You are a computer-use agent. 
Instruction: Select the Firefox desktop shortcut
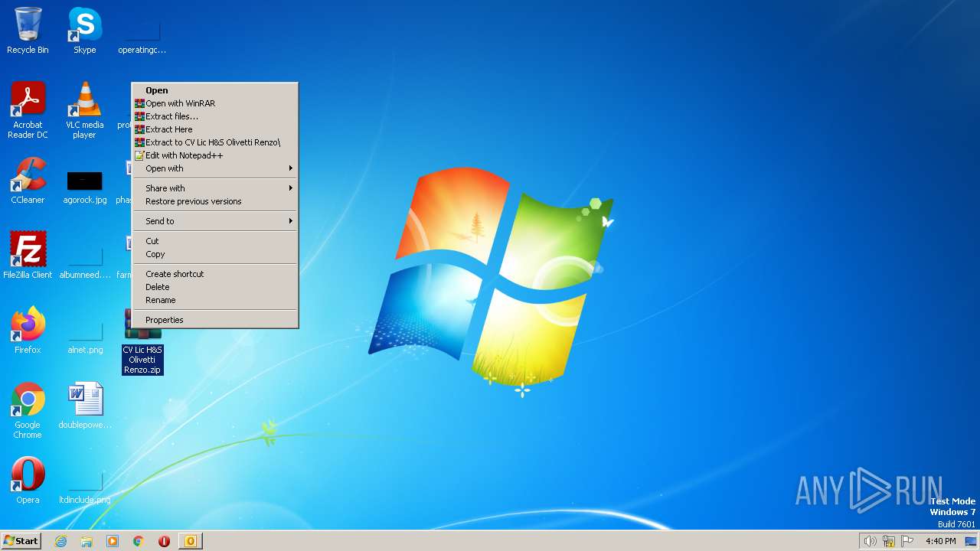click(28, 331)
